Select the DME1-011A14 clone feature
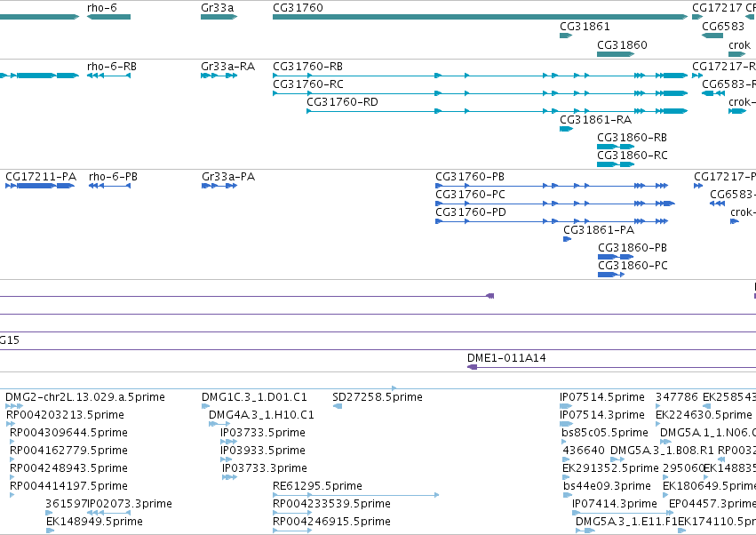756x535 pixels. (x=611, y=367)
